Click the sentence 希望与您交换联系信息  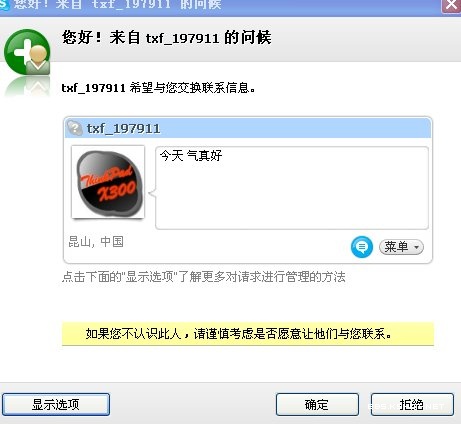click(x=192, y=88)
